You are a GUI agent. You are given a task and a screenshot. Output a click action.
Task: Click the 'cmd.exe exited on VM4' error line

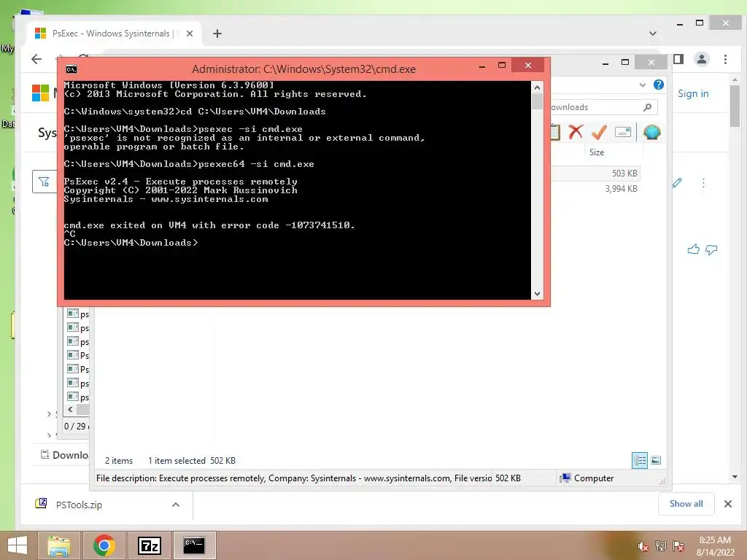tap(209, 225)
